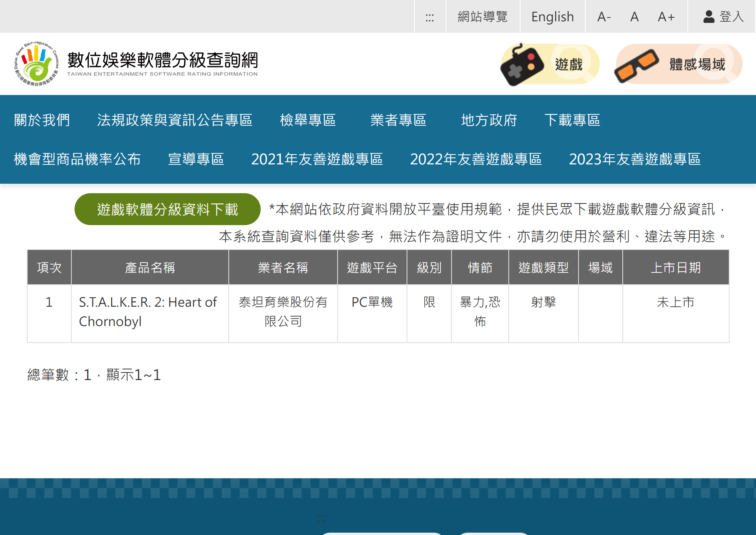Click the 上市日期 column header

tap(676, 267)
